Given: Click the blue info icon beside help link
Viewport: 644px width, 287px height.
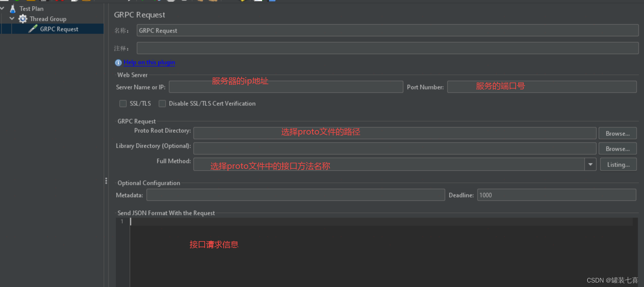Looking at the screenshot, I should pos(118,62).
